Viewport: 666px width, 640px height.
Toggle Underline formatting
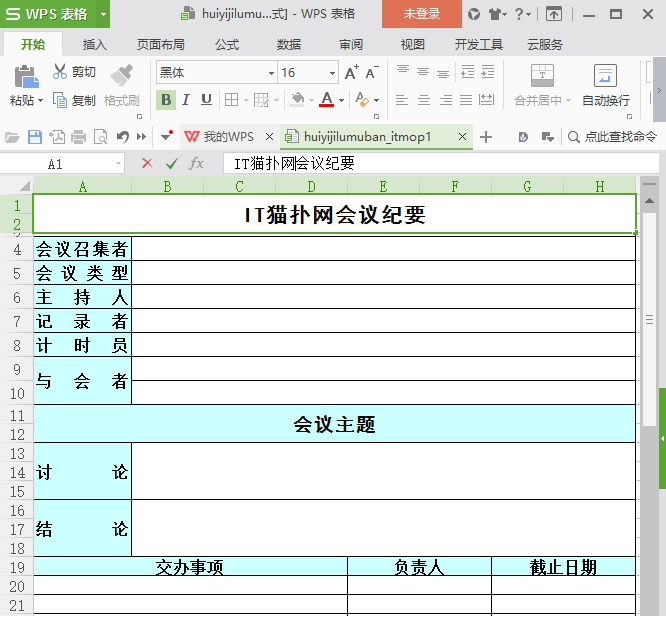point(206,100)
